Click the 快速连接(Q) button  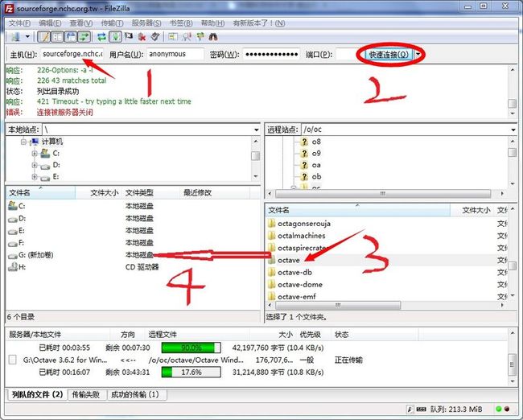(x=389, y=55)
